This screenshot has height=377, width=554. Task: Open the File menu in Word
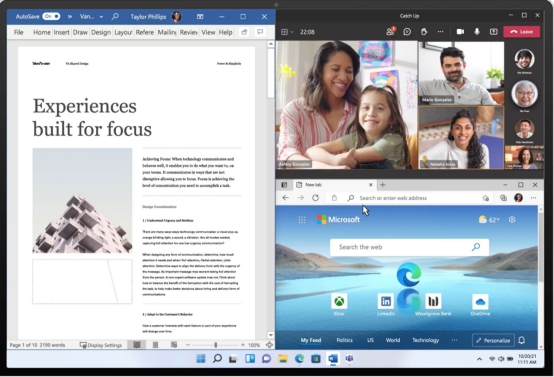[x=18, y=32]
